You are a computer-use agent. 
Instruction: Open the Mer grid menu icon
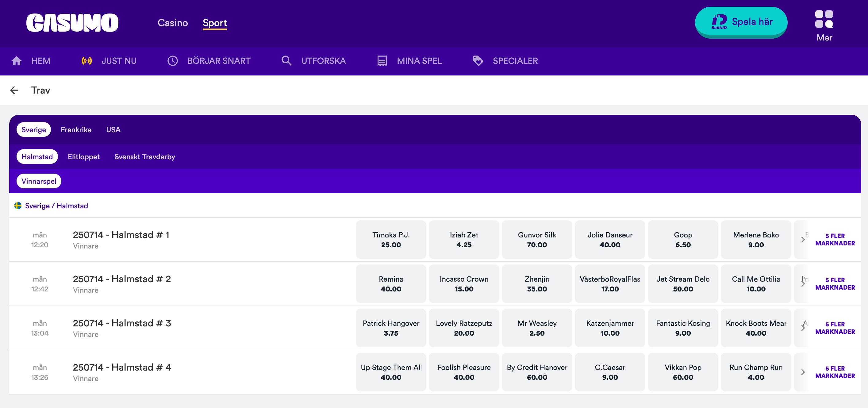point(824,19)
